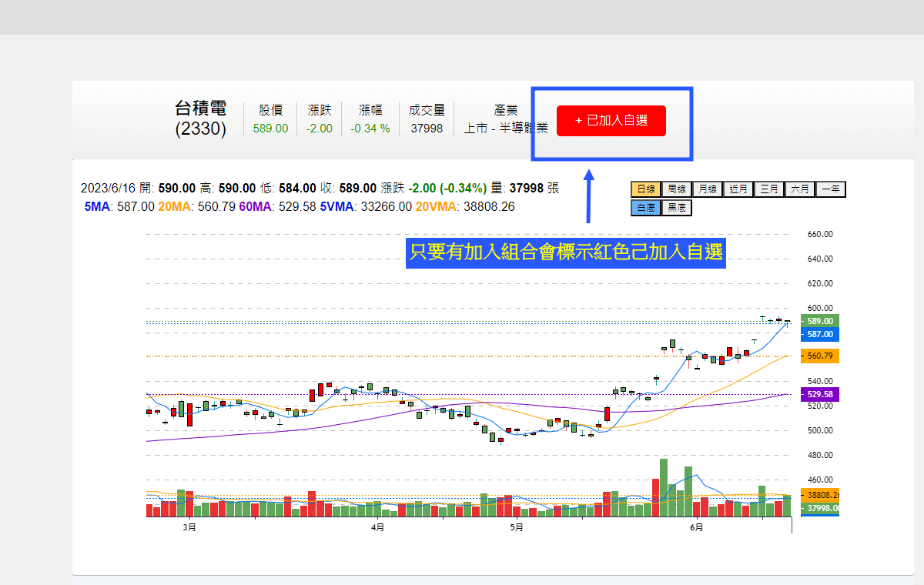924x585 pixels.
Task: Switch to 黑底 dark background theme
Action: tap(676, 207)
